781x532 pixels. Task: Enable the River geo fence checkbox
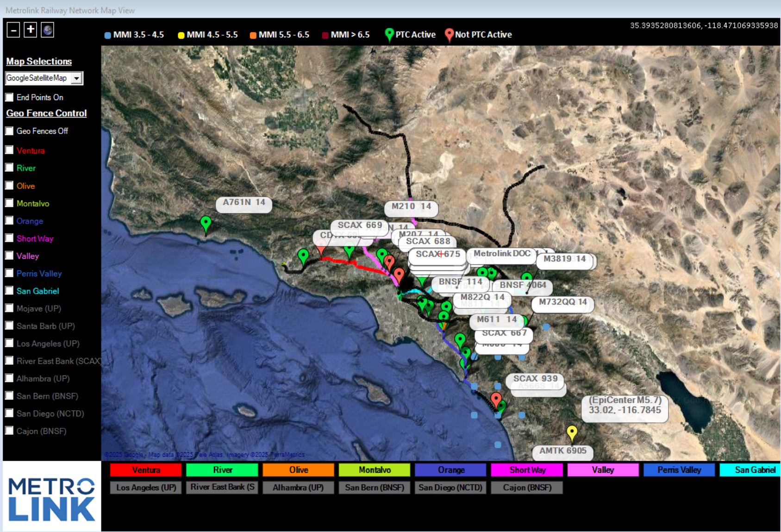click(9, 168)
